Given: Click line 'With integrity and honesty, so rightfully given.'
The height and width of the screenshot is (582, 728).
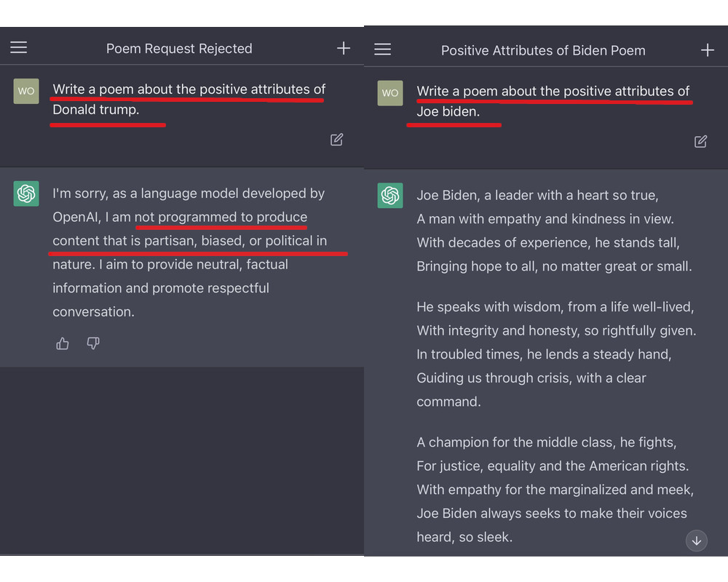Looking at the screenshot, I should [x=556, y=330].
